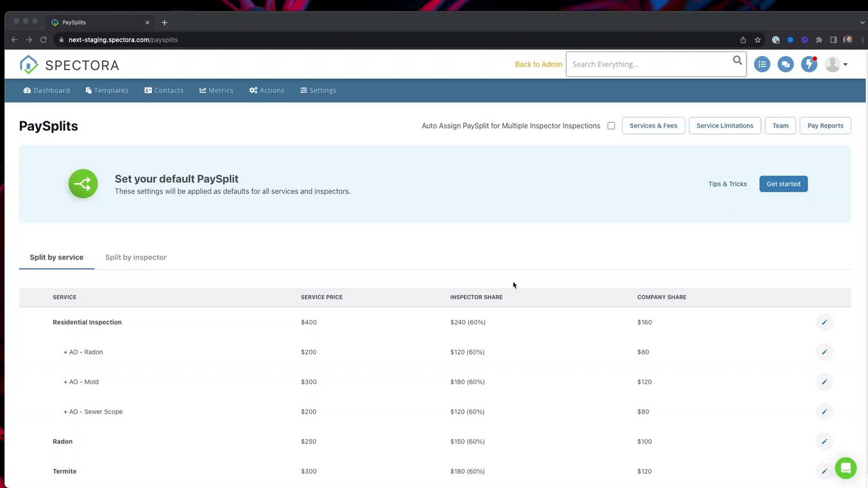Click the Service Limitations button
The height and width of the screenshot is (488, 868).
click(x=725, y=125)
